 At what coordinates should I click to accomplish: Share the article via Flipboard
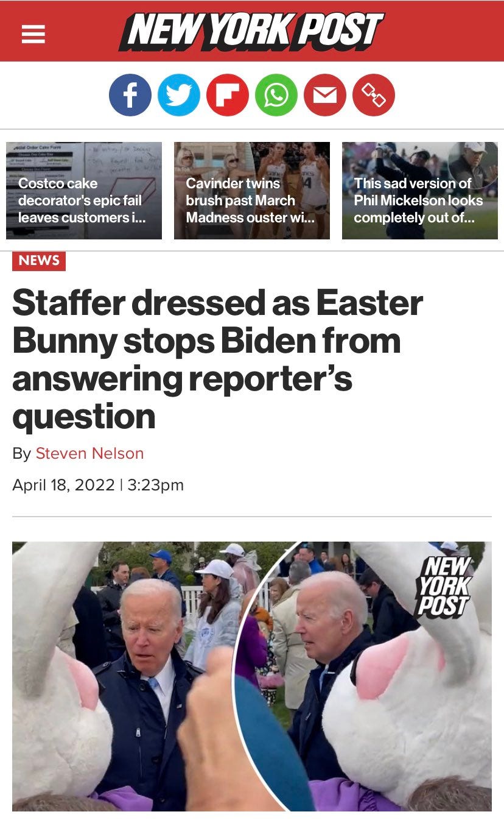(228, 95)
